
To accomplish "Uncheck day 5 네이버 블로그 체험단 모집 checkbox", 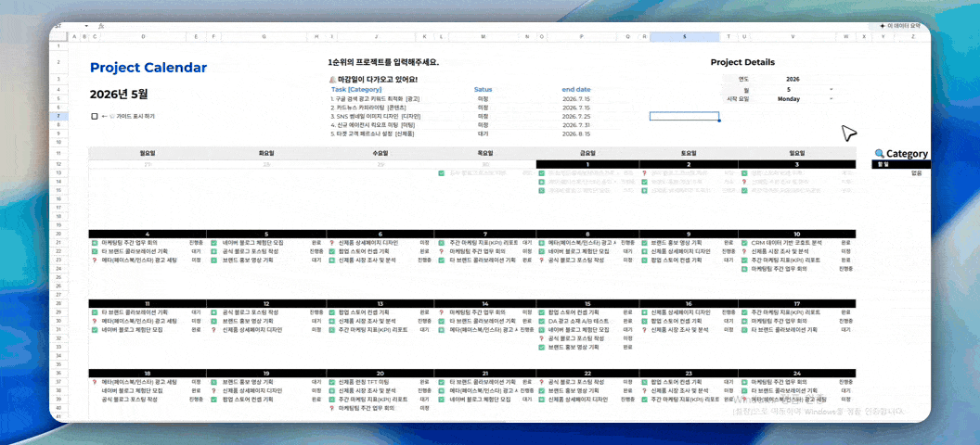I will pos(213,242).
